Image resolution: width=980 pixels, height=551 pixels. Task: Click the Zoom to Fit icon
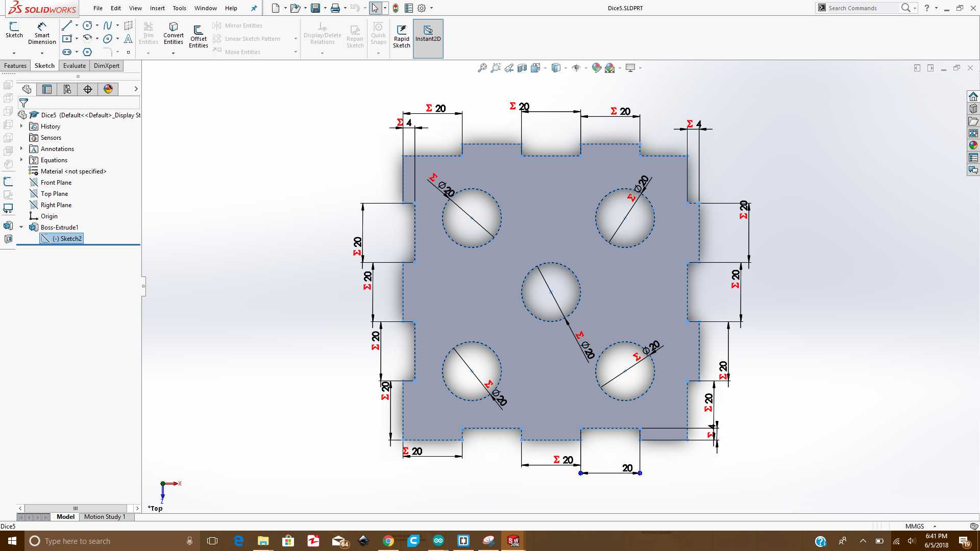482,68
